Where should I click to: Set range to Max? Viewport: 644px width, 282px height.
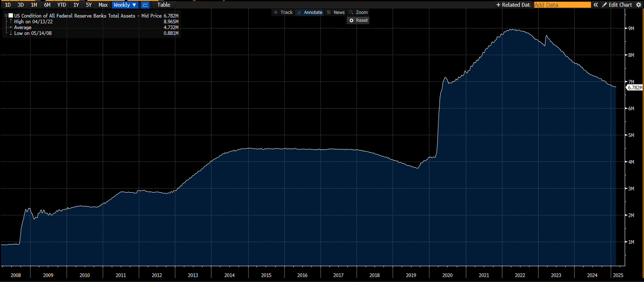pos(103,5)
